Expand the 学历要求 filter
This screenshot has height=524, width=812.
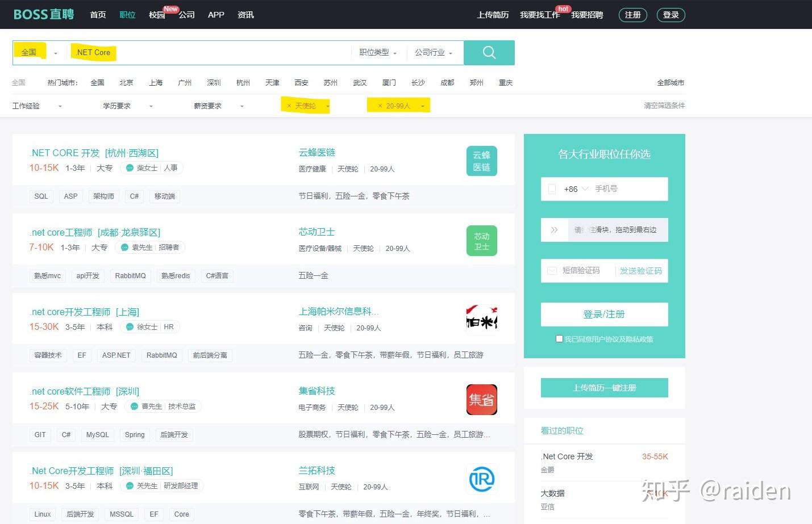pos(128,106)
